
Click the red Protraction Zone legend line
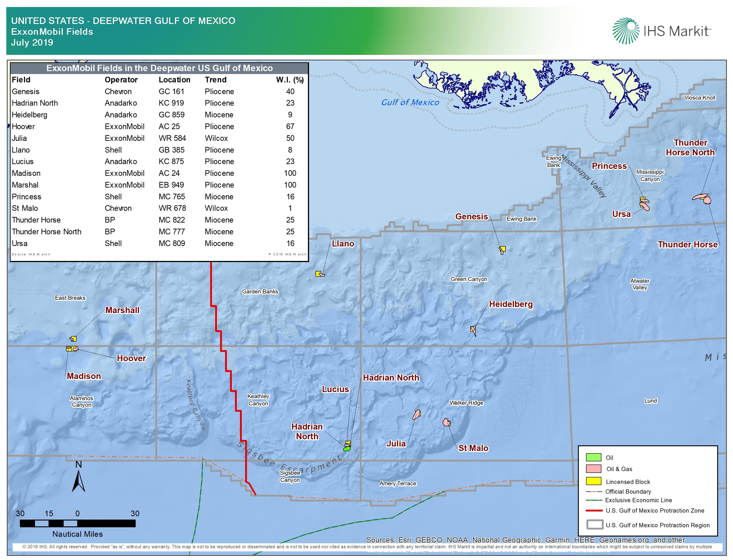pyautogui.click(x=594, y=511)
